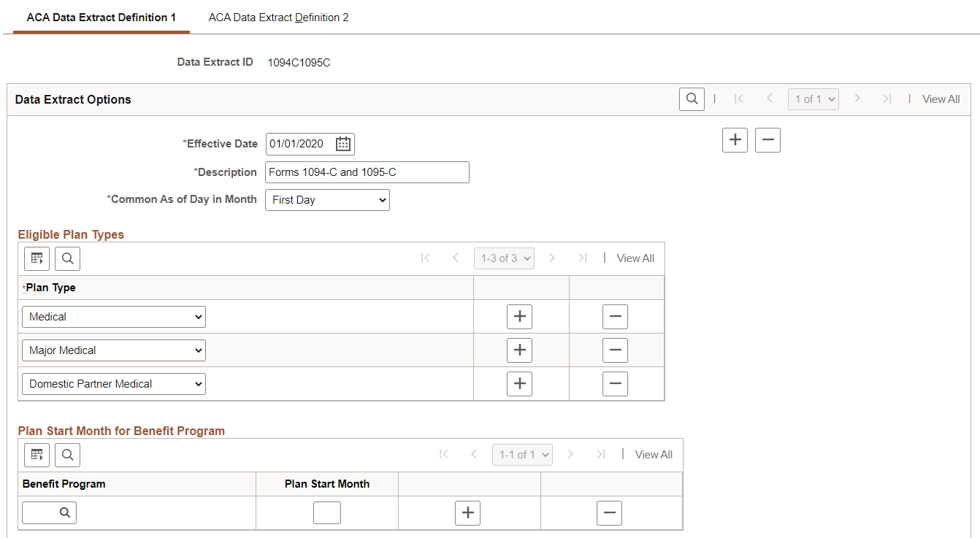Select ACA Data Extract Definition 1 tab
Image resolution: width=980 pixels, height=538 pixels.
(x=102, y=18)
